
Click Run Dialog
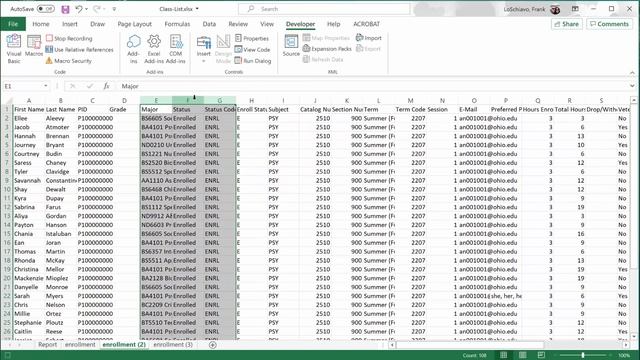click(253, 61)
